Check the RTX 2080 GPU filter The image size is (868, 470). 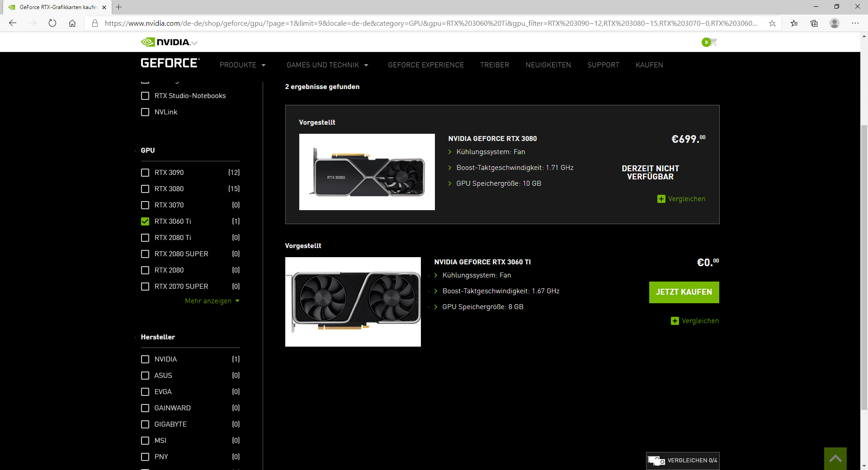[145, 270]
